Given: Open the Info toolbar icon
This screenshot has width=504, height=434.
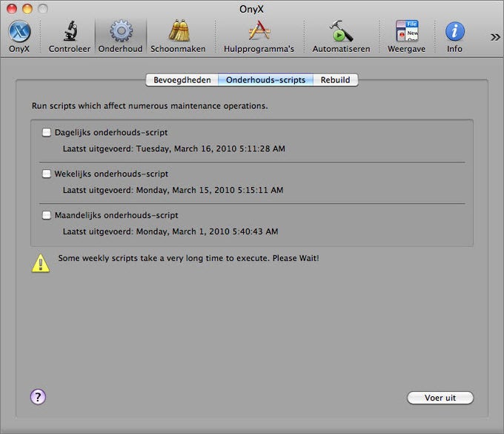Looking at the screenshot, I should [x=455, y=31].
